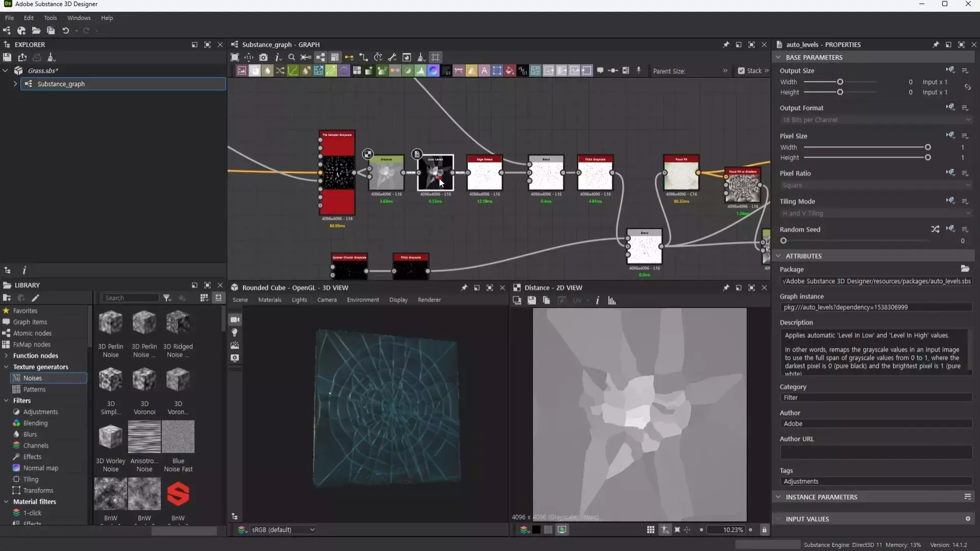
Task: Click the Library search field
Action: 130,298
